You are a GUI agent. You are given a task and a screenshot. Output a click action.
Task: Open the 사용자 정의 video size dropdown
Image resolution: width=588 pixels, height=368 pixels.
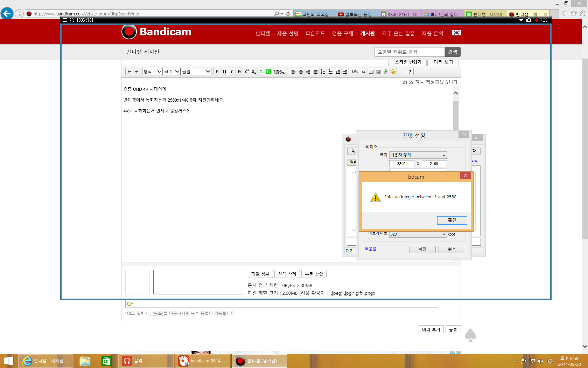click(x=418, y=155)
